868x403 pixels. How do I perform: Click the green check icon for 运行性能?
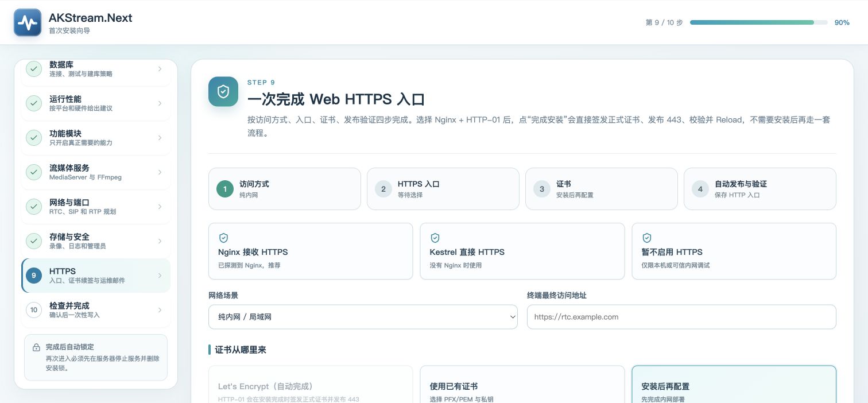pyautogui.click(x=34, y=103)
